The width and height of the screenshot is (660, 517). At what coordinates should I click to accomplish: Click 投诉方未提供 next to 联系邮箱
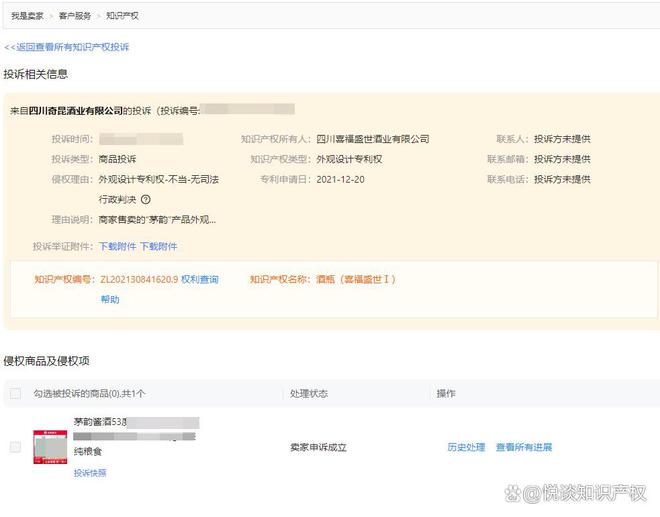(562, 159)
